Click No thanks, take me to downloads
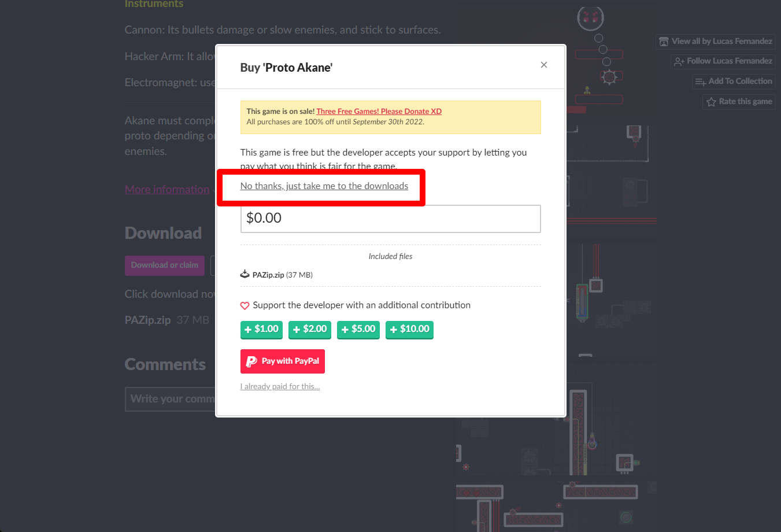The width and height of the screenshot is (781, 532). coord(324,186)
